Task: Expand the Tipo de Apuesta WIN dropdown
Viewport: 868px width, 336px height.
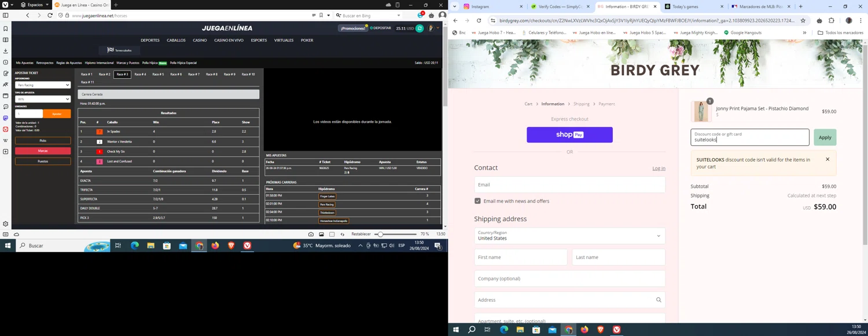Action: click(x=43, y=99)
